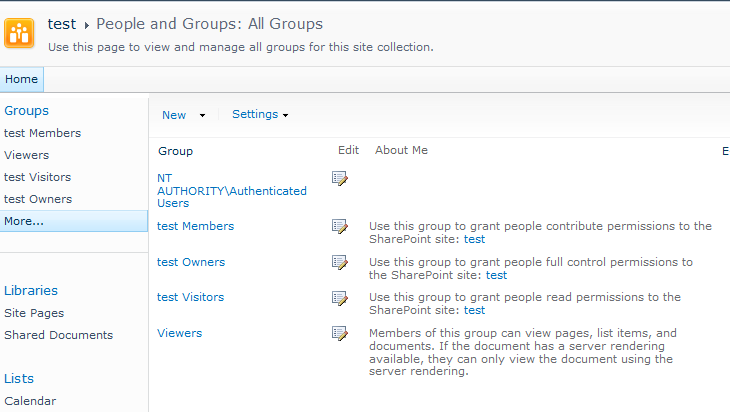Click edit icon for test Owners group
Viewport: 730px width, 412px height.
(340, 262)
